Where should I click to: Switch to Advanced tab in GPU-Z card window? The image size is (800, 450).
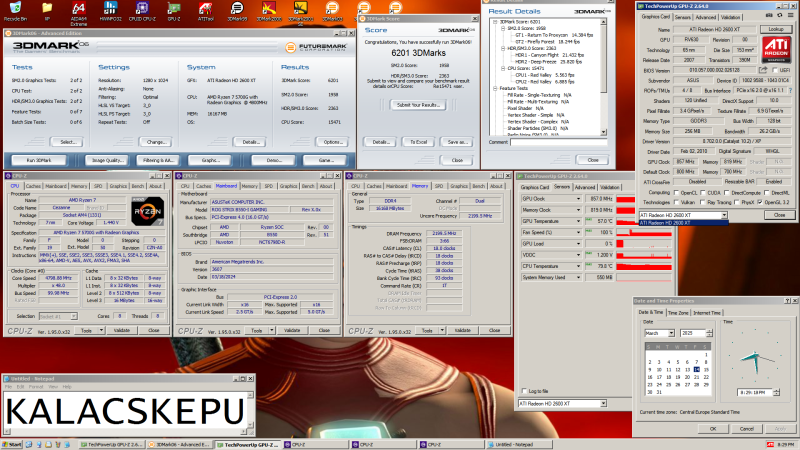coord(706,17)
